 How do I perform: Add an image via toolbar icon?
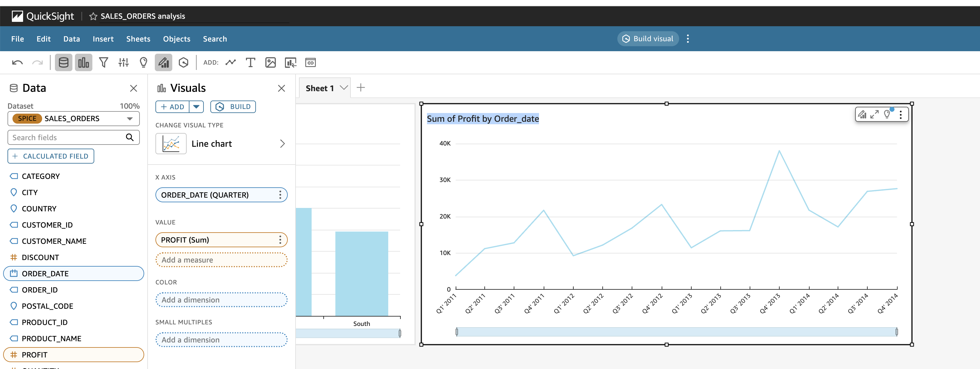click(270, 62)
